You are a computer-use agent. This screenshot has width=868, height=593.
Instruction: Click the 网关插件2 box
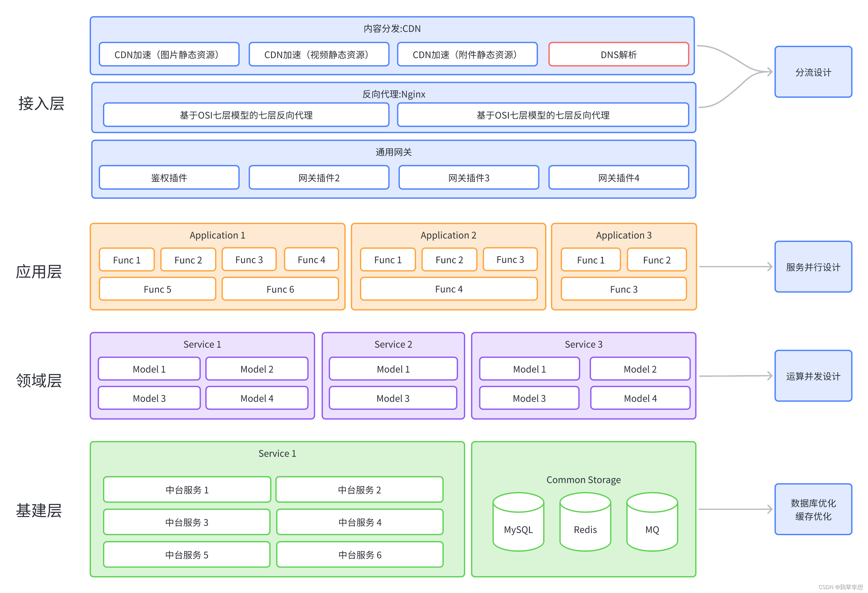click(319, 178)
